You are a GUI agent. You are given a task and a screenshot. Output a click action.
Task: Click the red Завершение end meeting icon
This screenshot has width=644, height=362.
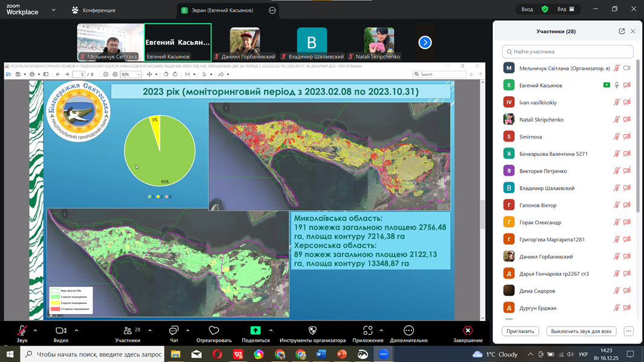tap(468, 331)
